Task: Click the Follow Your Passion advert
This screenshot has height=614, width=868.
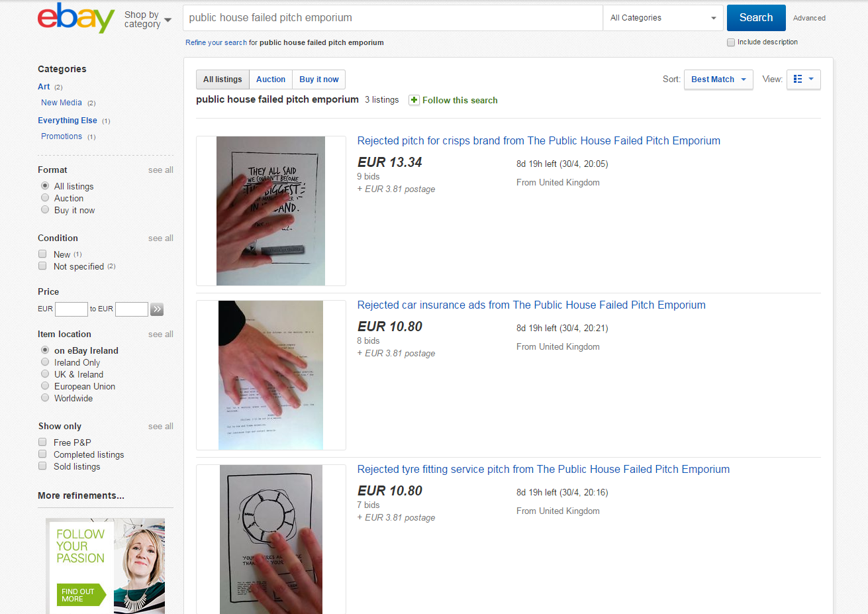Action: coord(105,565)
